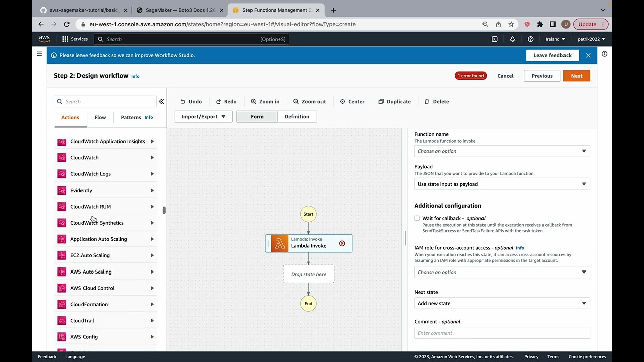Click Center in the canvas toolbar
The image size is (644, 362).
352,102
